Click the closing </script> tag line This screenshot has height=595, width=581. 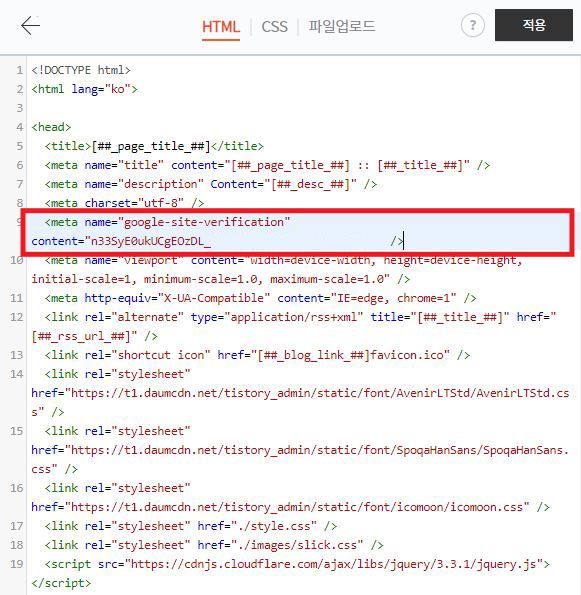pos(61,583)
